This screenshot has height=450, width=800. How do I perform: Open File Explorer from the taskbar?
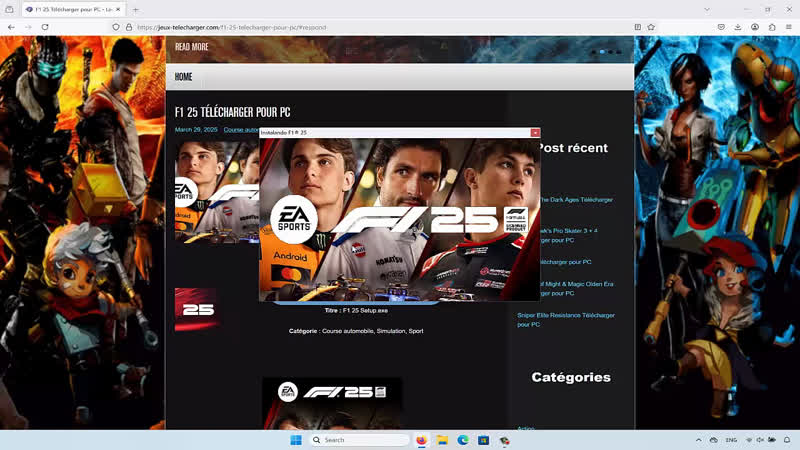[442, 440]
